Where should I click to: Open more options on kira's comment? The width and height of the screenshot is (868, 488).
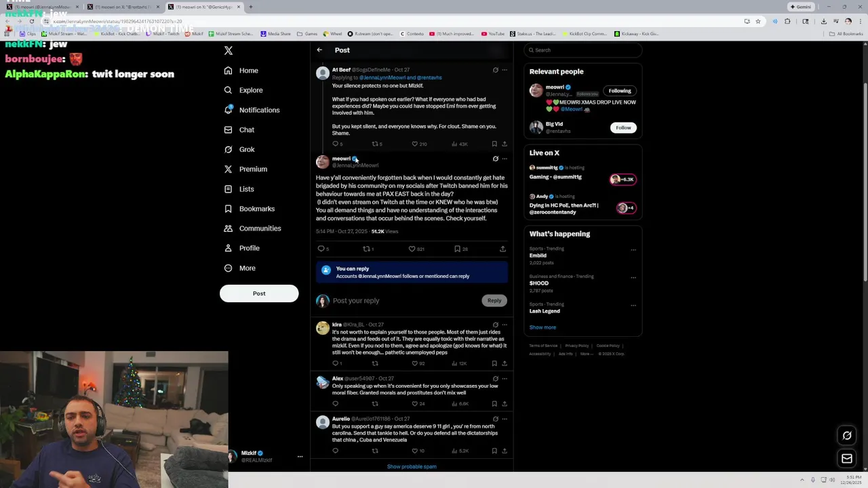pos(504,325)
